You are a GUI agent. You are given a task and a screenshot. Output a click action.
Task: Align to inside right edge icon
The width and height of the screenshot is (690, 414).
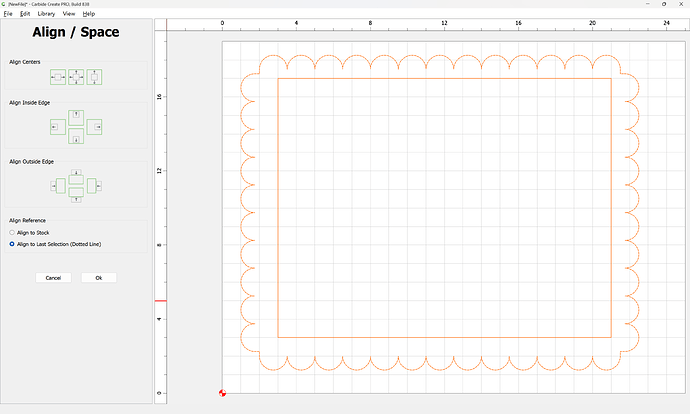tap(95, 127)
